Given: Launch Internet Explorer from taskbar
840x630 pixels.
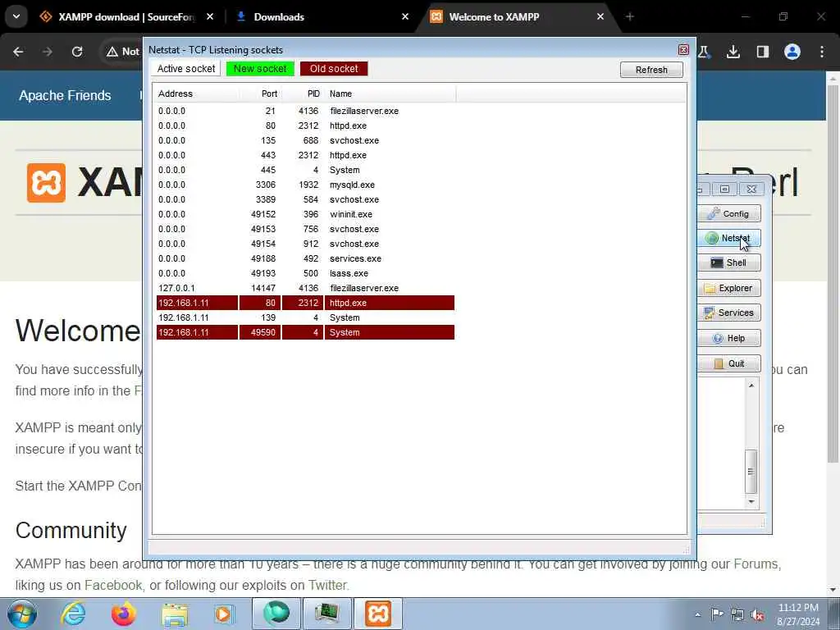Looking at the screenshot, I should 73,614.
